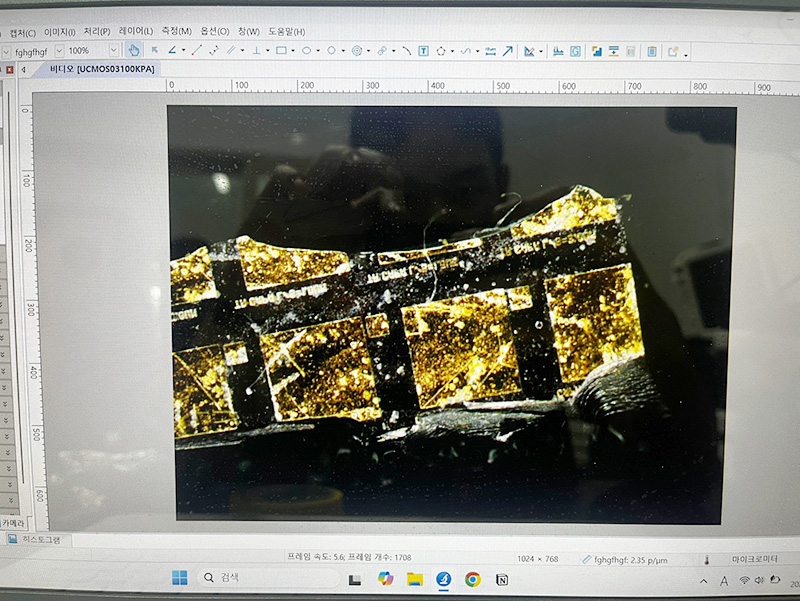
Task: Select the hand pan tool
Action: pos(133,51)
